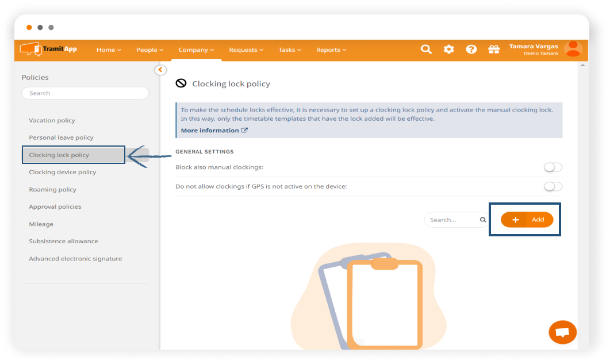Screen dimensions: 610x364
Task: Open the gift box icon
Action: pos(494,49)
